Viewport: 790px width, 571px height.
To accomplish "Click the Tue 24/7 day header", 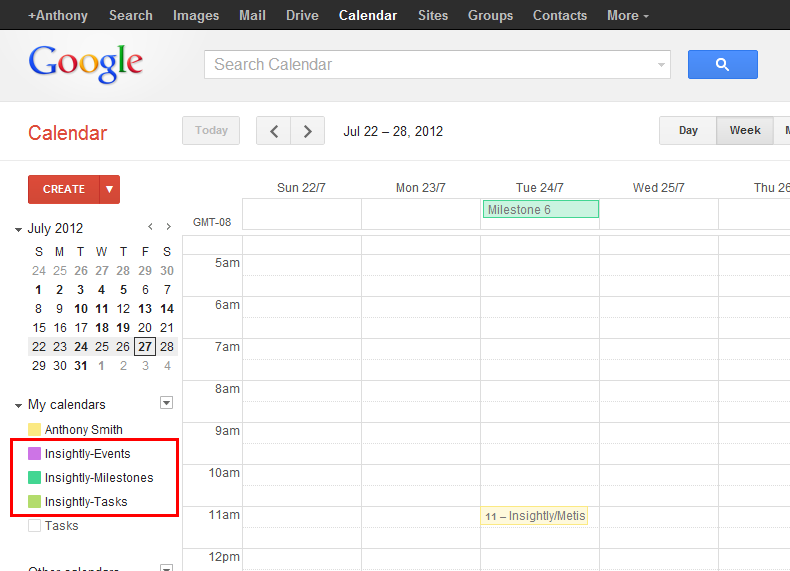I will pyautogui.click(x=540, y=188).
